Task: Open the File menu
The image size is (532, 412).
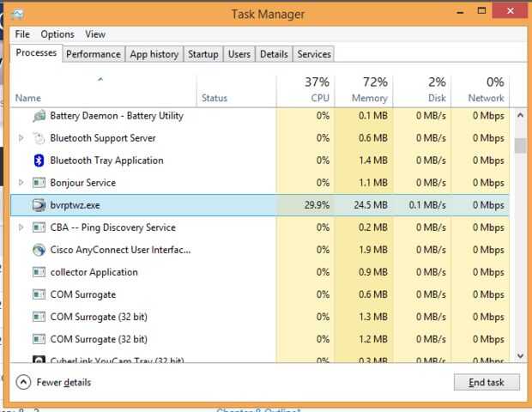Action: [x=22, y=34]
